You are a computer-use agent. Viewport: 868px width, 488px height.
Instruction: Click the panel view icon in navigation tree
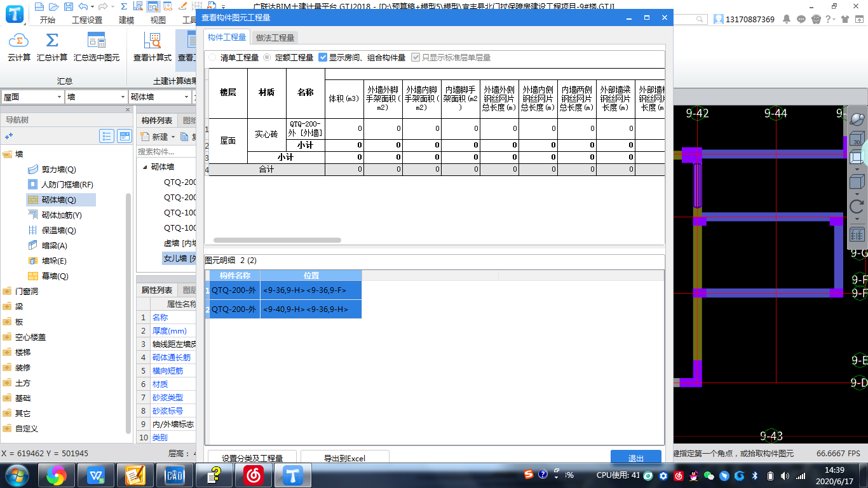(x=125, y=136)
